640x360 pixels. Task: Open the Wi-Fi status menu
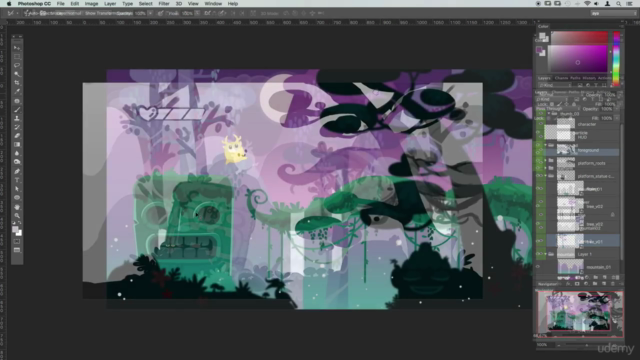[587, 4]
